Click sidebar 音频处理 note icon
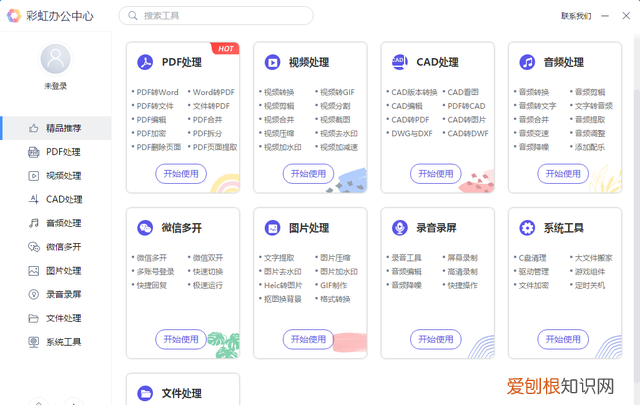This screenshot has width=640, height=405. pos(33,223)
